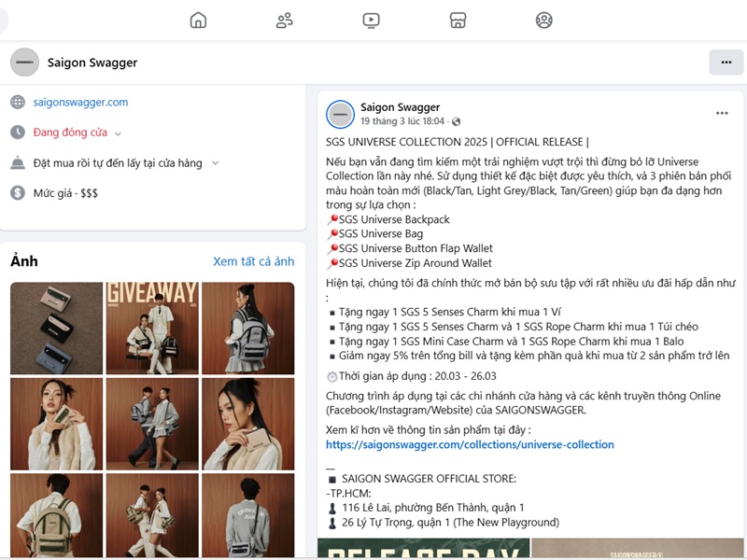This screenshot has width=747, height=560.
Task: Click the SGS Universe Bag line
Action: coord(375,233)
